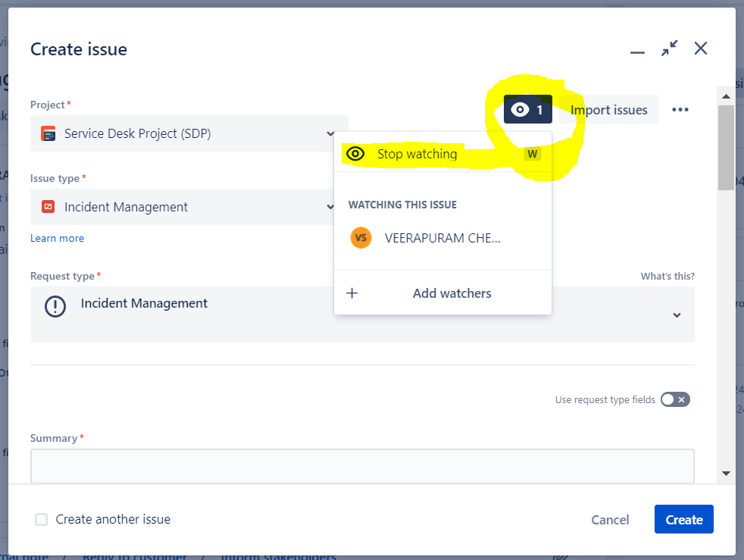Image resolution: width=744 pixels, height=560 pixels.
Task: Follow the Learn more link
Action: tap(57, 238)
